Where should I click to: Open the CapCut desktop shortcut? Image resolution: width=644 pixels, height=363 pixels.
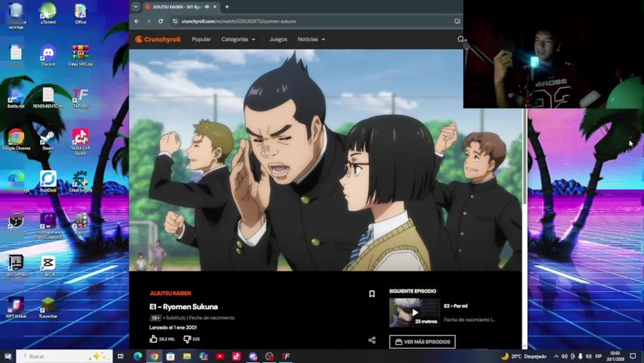click(48, 266)
